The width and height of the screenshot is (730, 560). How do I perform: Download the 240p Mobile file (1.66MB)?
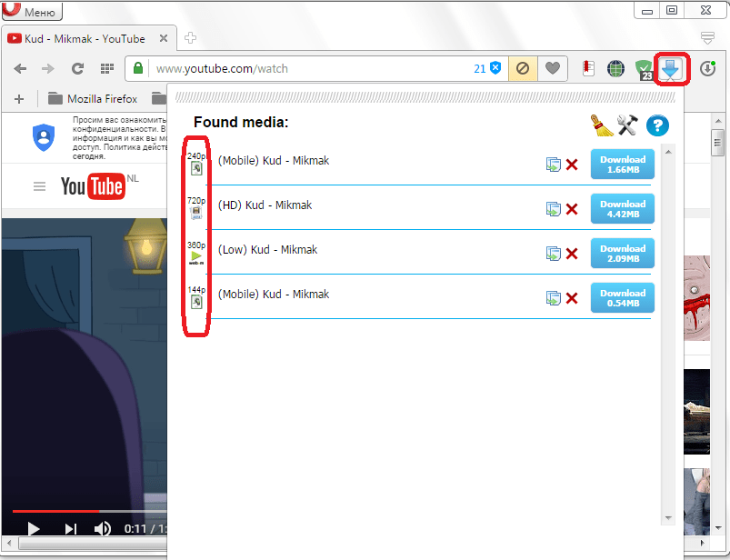pos(622,164)
